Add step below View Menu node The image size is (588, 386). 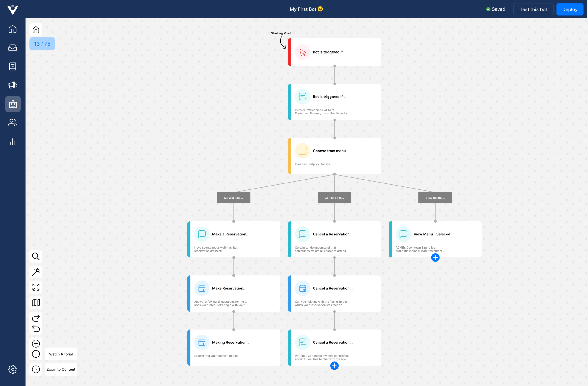pos(435,257)
